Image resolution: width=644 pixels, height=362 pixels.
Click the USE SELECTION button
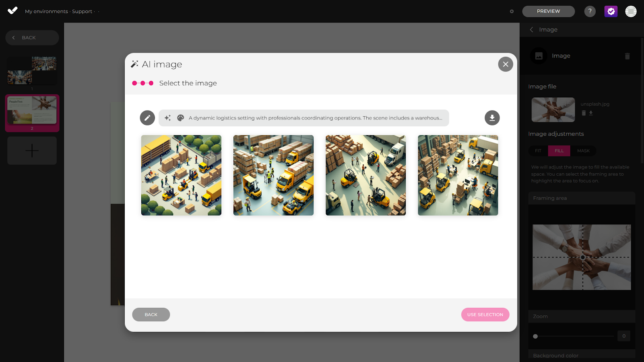coord(485,315)
